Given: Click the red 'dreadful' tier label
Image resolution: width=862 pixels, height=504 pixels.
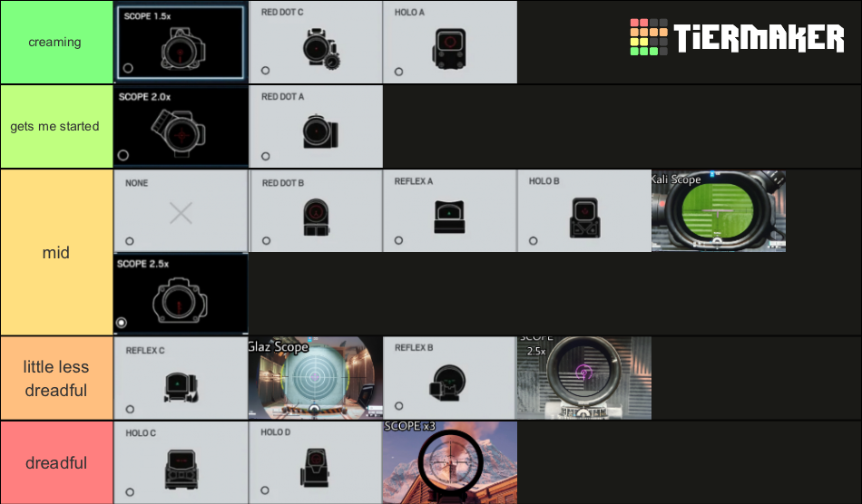Looking at the screenshot, I should (x=56, y=462).
